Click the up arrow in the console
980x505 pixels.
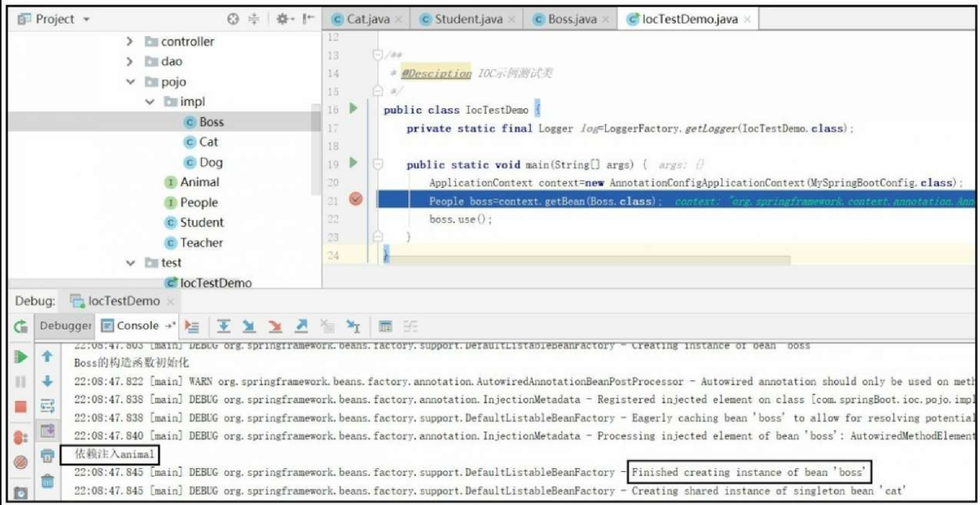coord(47,357)
